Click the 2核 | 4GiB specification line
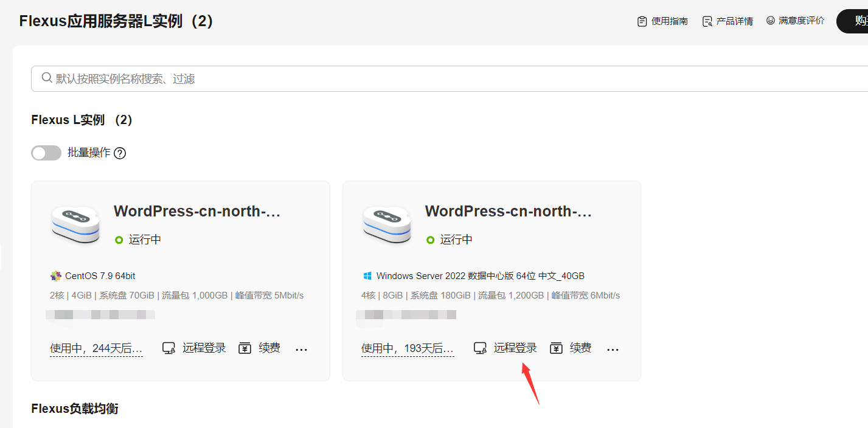Viewport: 868px width, 428px height. 177,295
